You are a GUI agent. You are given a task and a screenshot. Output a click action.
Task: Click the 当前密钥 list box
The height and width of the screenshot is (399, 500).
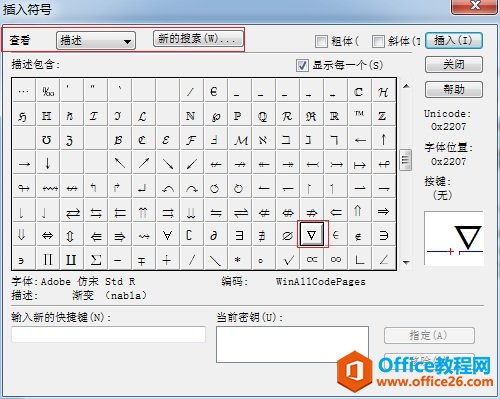tap(292, 344)
